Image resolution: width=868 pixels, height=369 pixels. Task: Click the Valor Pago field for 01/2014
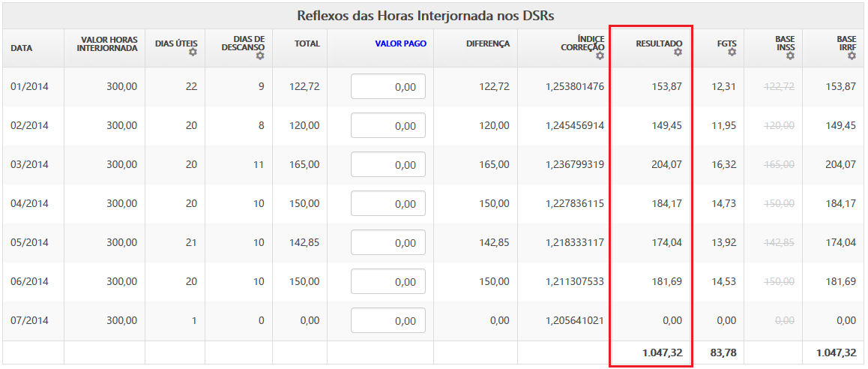tap(388, 86)
